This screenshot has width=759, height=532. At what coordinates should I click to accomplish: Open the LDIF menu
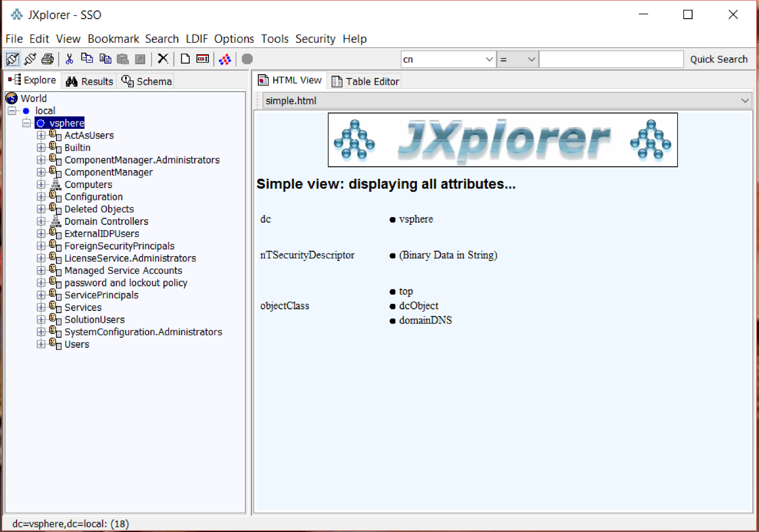point(197,39)
